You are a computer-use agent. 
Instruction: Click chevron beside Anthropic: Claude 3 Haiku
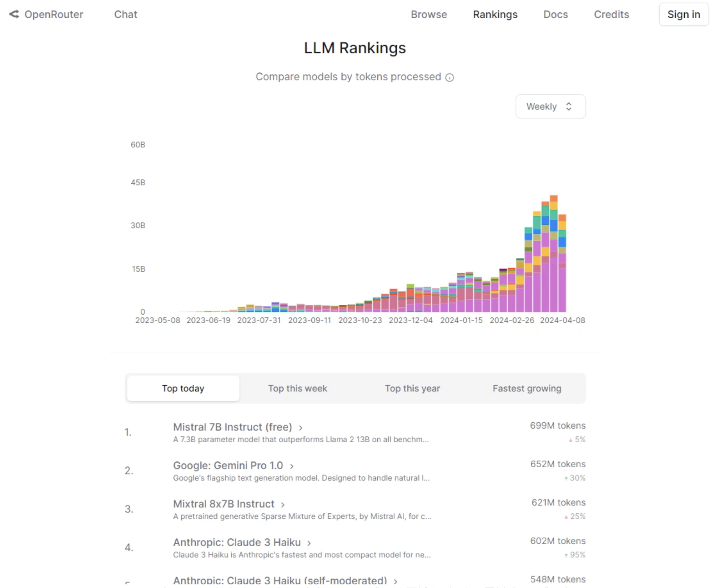(309, 543)
